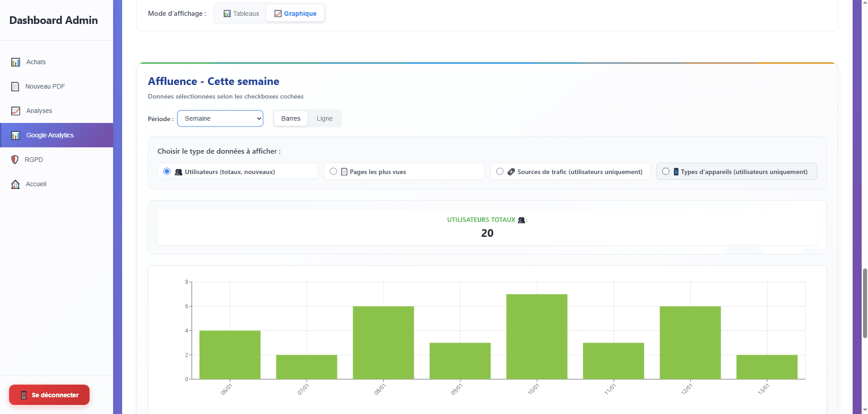Open the Période Semaine dropdown
Image resolution: width=868 pixels, height=414 pixels.
point(220,118)
